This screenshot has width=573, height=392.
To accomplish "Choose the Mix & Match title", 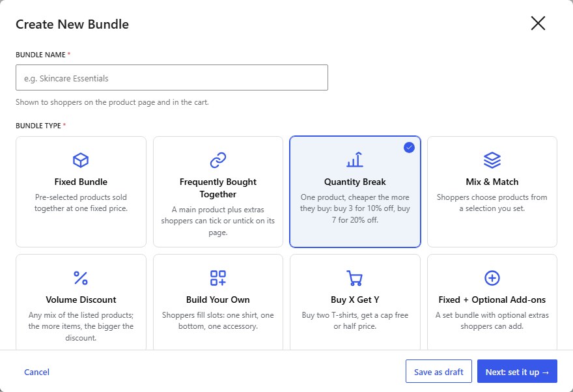I will [492, 182].
